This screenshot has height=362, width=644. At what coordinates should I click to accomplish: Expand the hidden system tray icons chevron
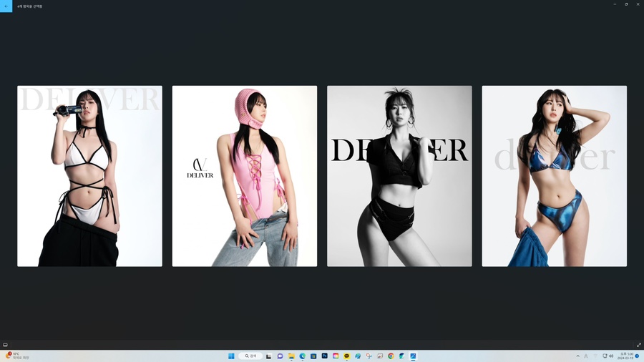coord(577,356)
